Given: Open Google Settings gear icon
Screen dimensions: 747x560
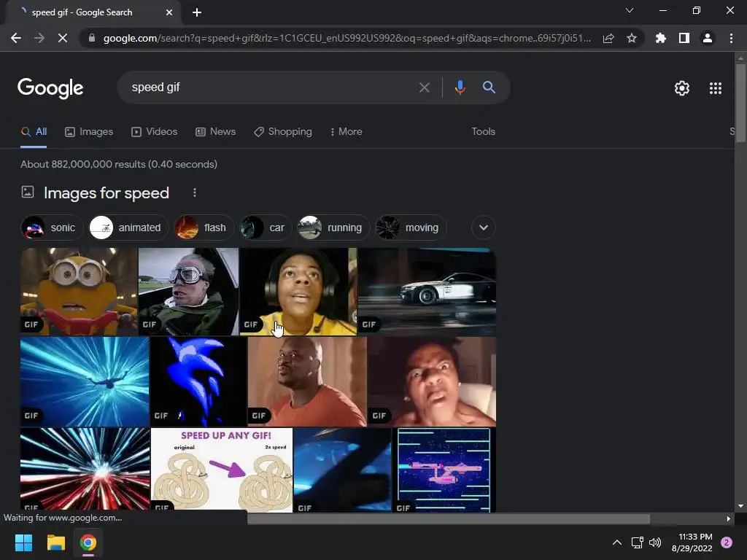Looking at the screenshot, I should coord(682,88).
